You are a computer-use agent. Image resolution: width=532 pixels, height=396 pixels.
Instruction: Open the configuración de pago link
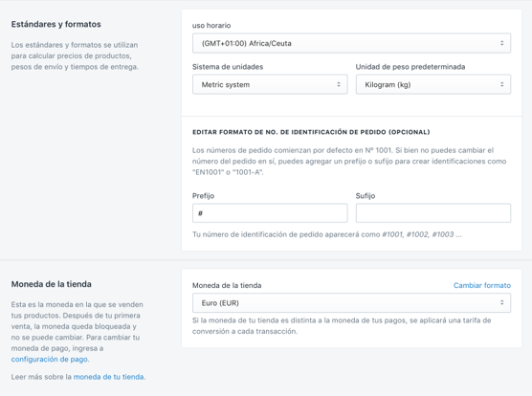pos(50,359)
